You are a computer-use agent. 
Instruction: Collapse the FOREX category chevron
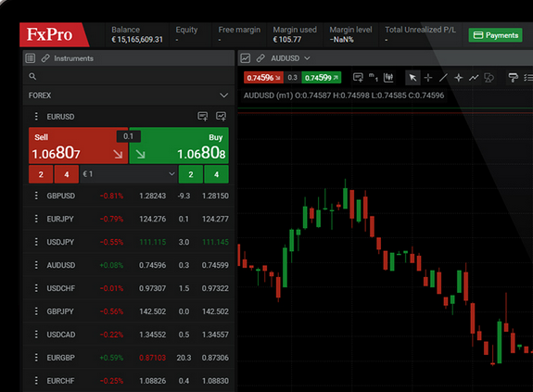pyautogui.click(x=223, y=95)
